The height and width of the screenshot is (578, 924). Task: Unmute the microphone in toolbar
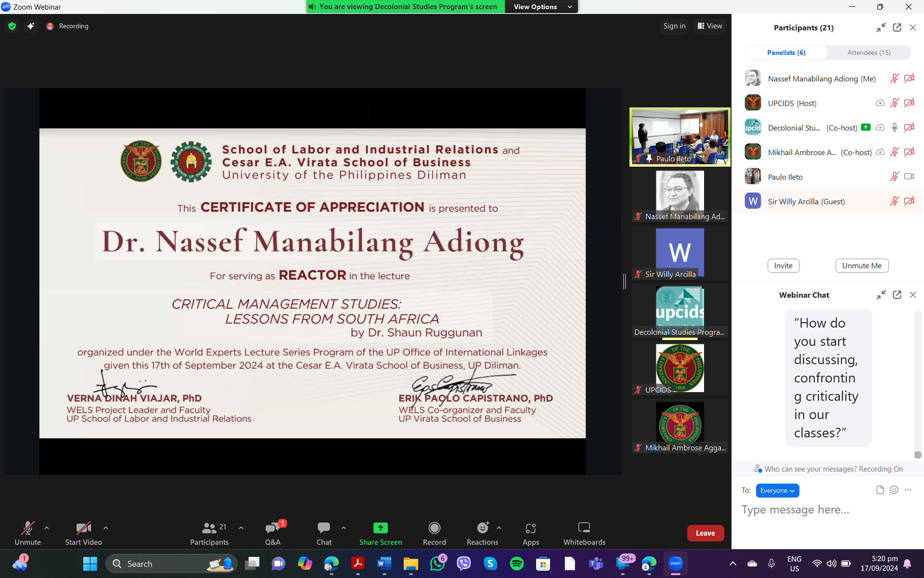coord(27,533)
